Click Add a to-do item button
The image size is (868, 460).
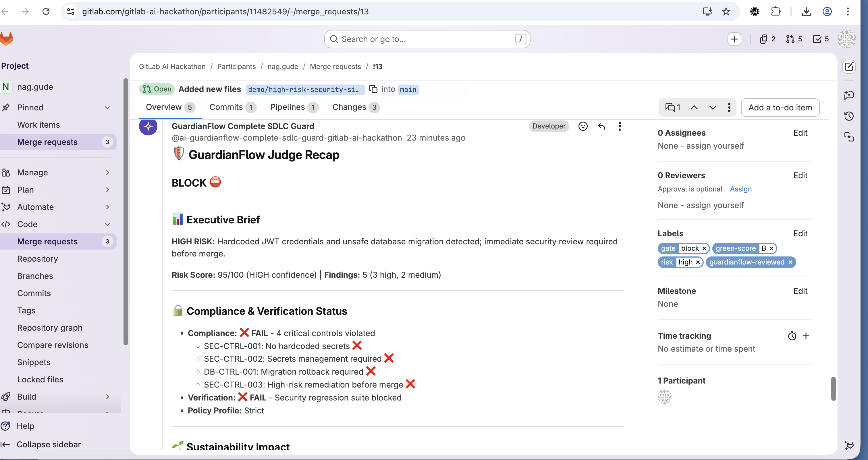[780, 108]
